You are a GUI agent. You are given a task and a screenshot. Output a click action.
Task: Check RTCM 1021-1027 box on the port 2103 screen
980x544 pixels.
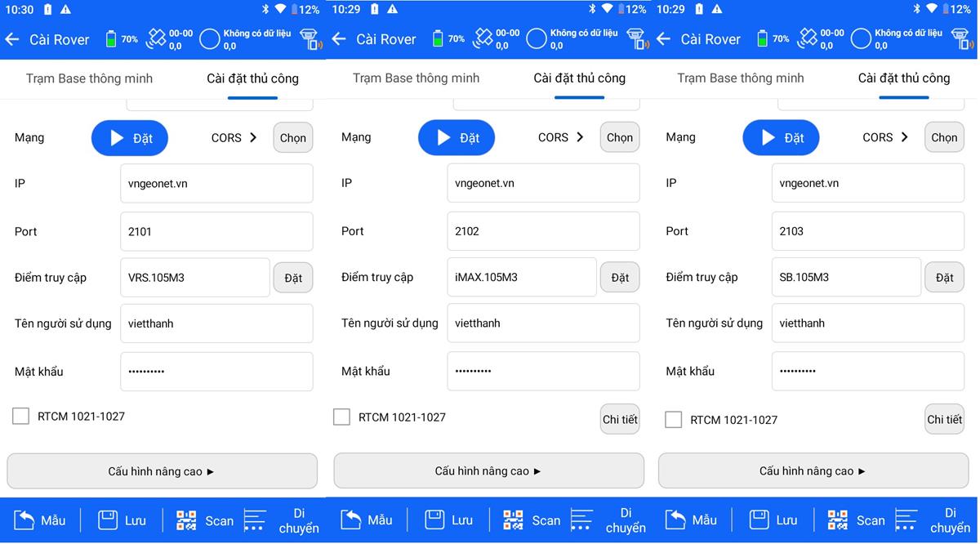[x=673, y=420]
